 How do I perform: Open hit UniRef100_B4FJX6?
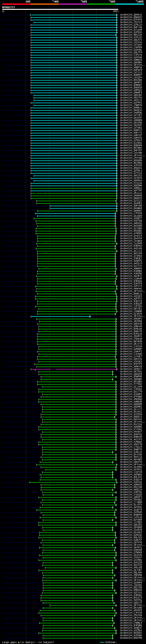[x=131, y=27]
